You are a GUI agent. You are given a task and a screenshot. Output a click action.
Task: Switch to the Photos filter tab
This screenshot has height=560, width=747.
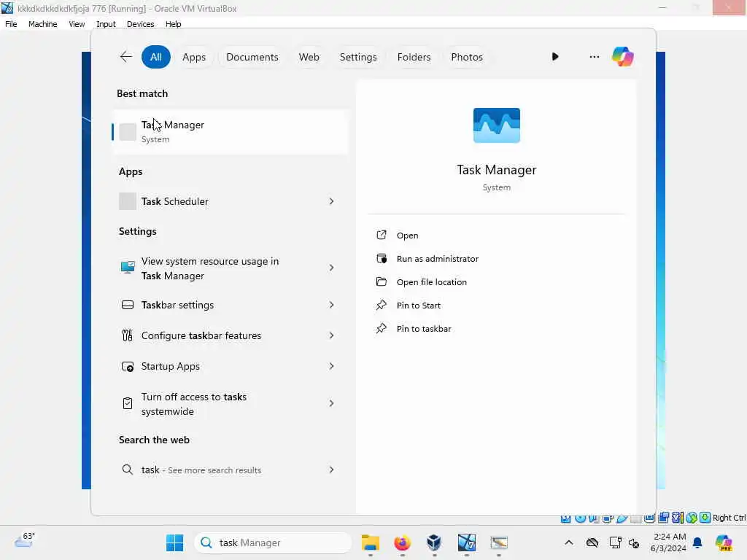tap(466, 57)
